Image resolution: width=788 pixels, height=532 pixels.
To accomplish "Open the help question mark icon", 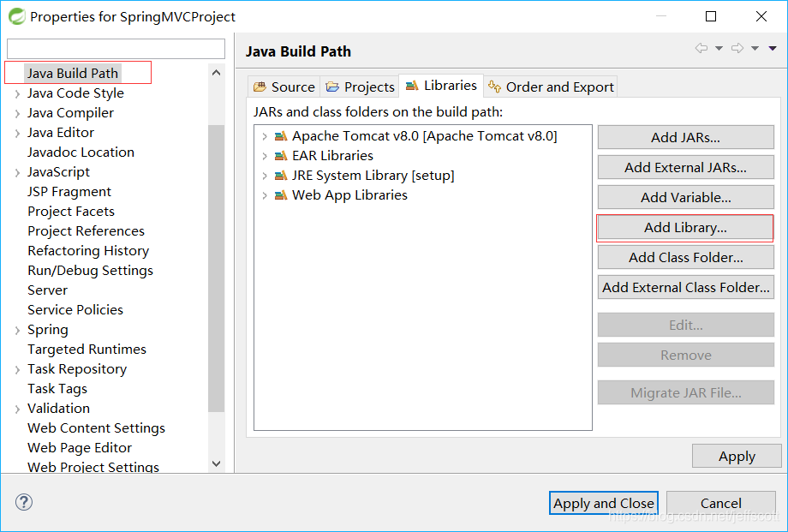I will pos(24,502).
